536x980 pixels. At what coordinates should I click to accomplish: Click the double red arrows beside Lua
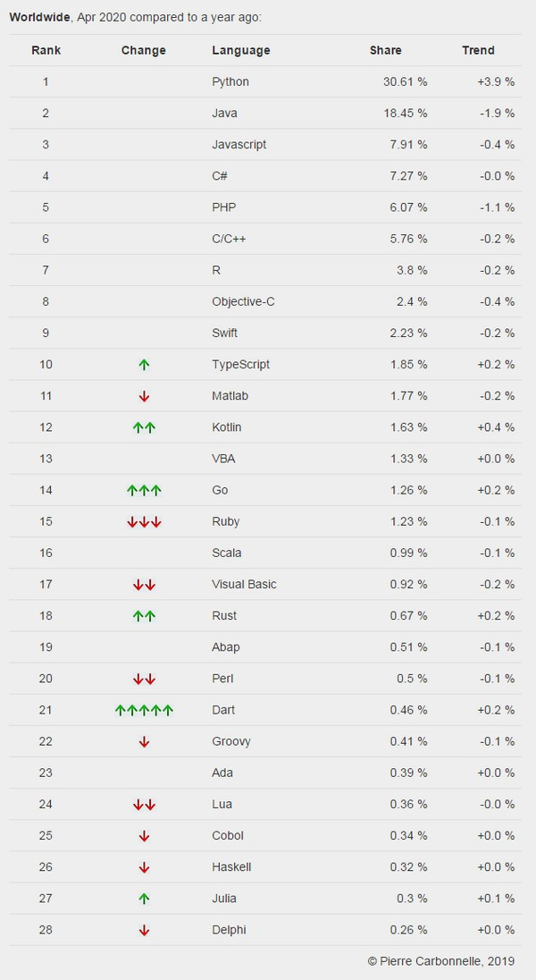pyautogui.click(x=144, y=805)
